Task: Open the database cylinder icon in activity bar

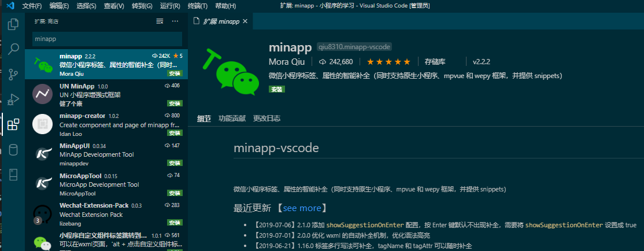Action: click(x=13, y=150)
